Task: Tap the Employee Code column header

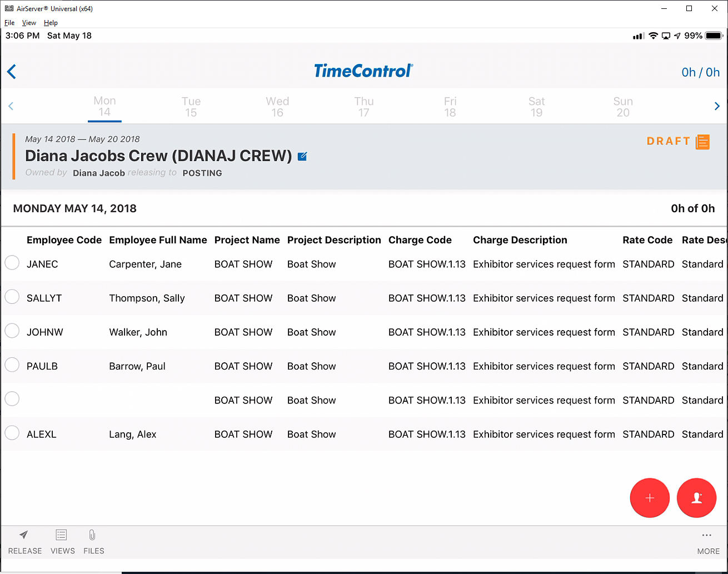Action: 64,240
